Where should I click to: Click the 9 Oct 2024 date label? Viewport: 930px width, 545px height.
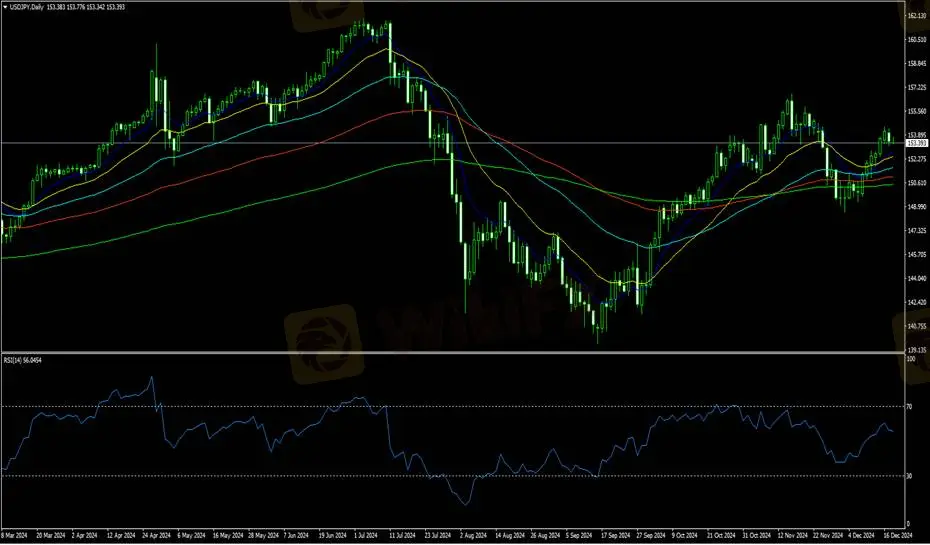tap(684, 536)
